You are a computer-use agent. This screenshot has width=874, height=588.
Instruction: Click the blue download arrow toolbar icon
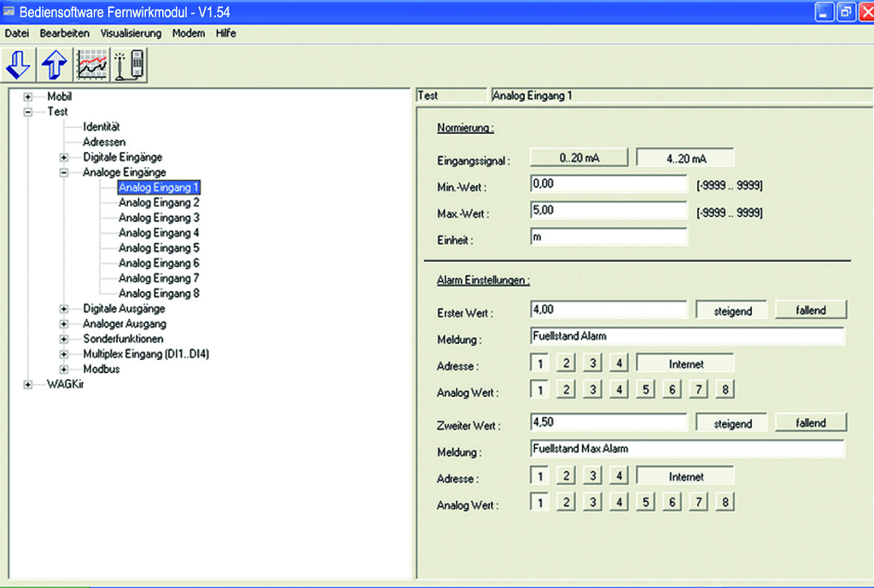click(19, 65)
